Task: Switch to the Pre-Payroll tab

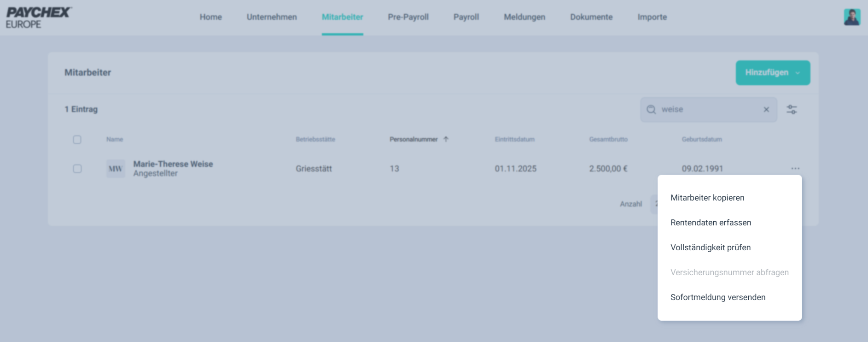Action: pyautogui.click(x=408, y=17)
